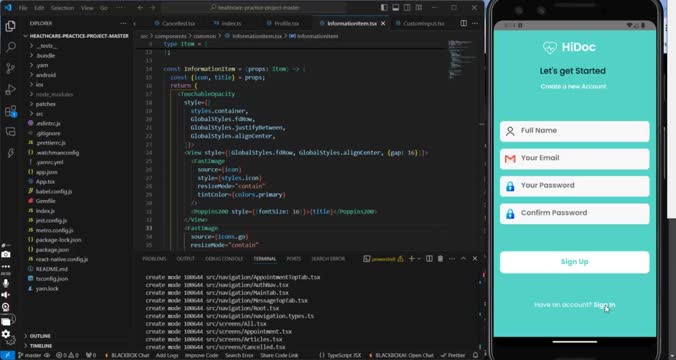Click the microphone icon in recorder overlay

coord(6,283)
